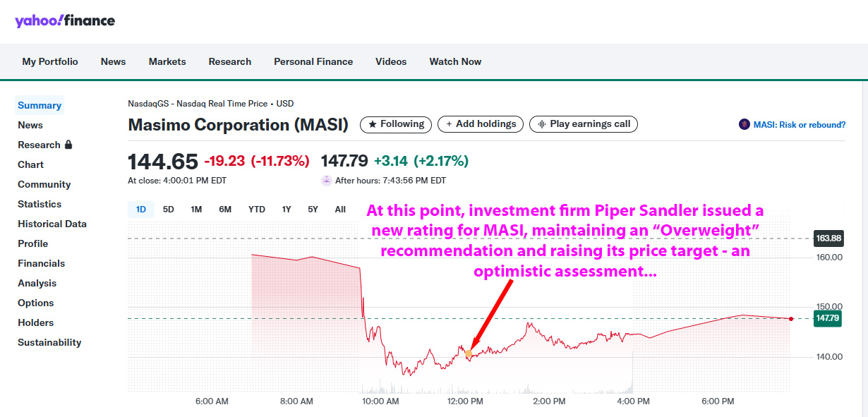
Task: Click the 147.79 price label on chart
Action: point(828,318)
